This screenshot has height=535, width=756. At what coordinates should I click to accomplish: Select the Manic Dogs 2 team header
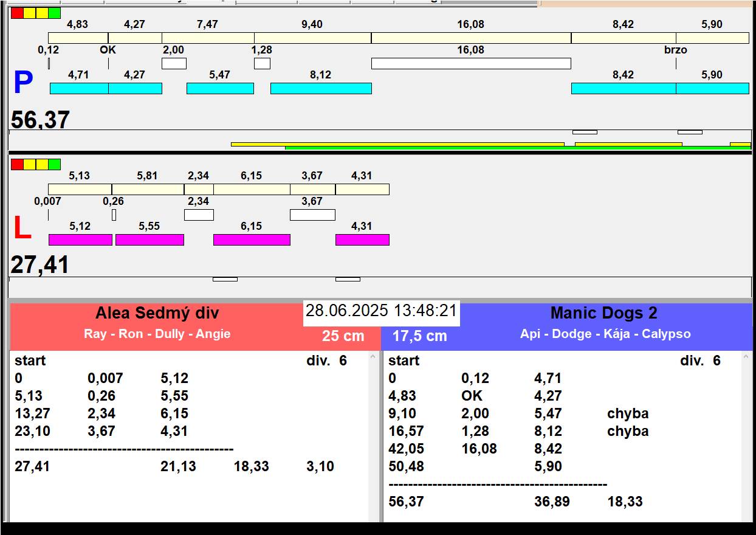(603, 314)
